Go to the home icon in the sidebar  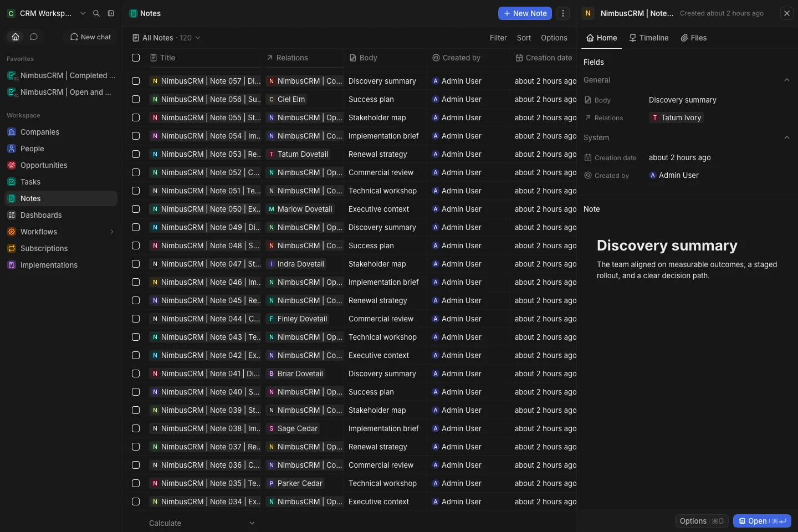16,37
